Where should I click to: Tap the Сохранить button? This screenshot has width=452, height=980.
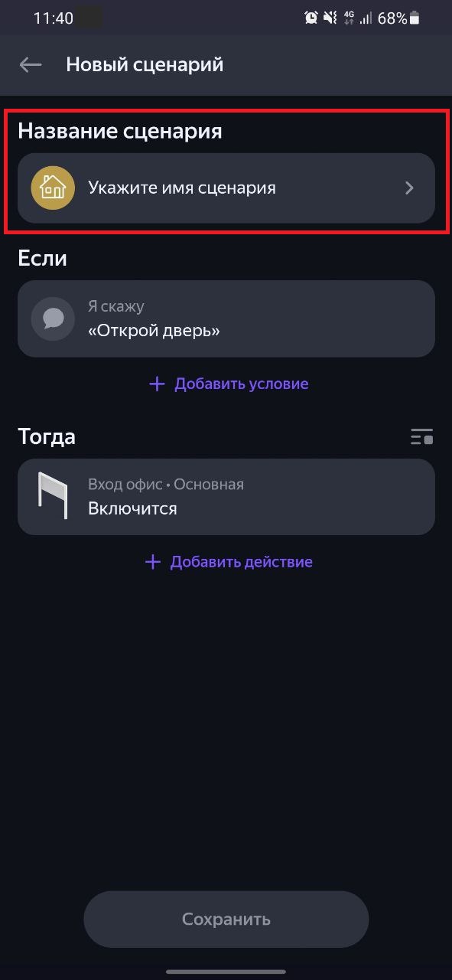click(226, 920)
